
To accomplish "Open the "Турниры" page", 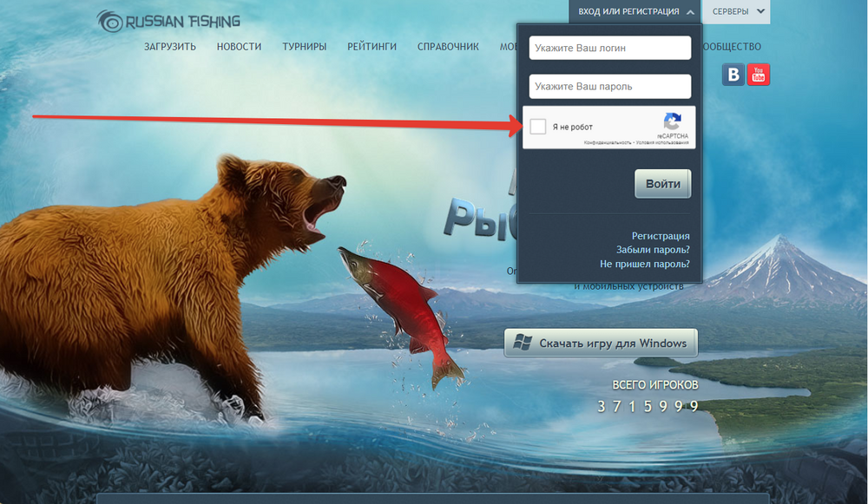I will [304, 47].
